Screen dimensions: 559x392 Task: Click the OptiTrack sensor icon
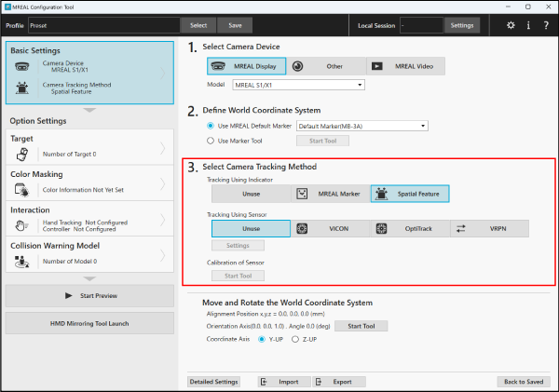(x=381, y=228)
